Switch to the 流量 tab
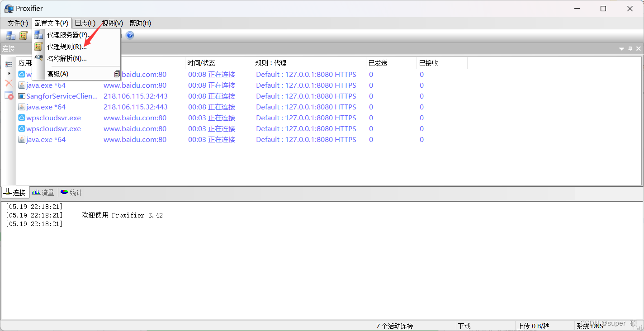The height and width of the screenshot is (331, 644). (43, 193)
